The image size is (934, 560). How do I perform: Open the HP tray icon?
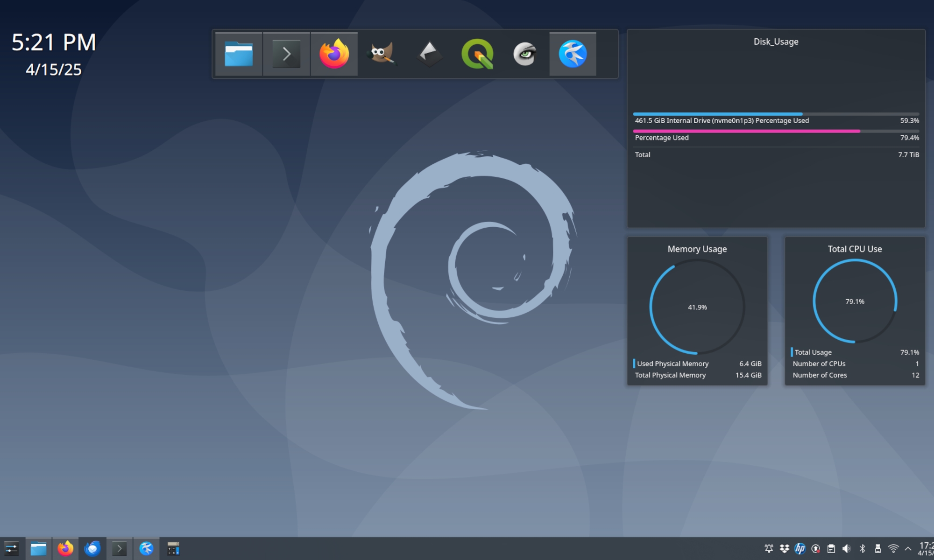800,549
